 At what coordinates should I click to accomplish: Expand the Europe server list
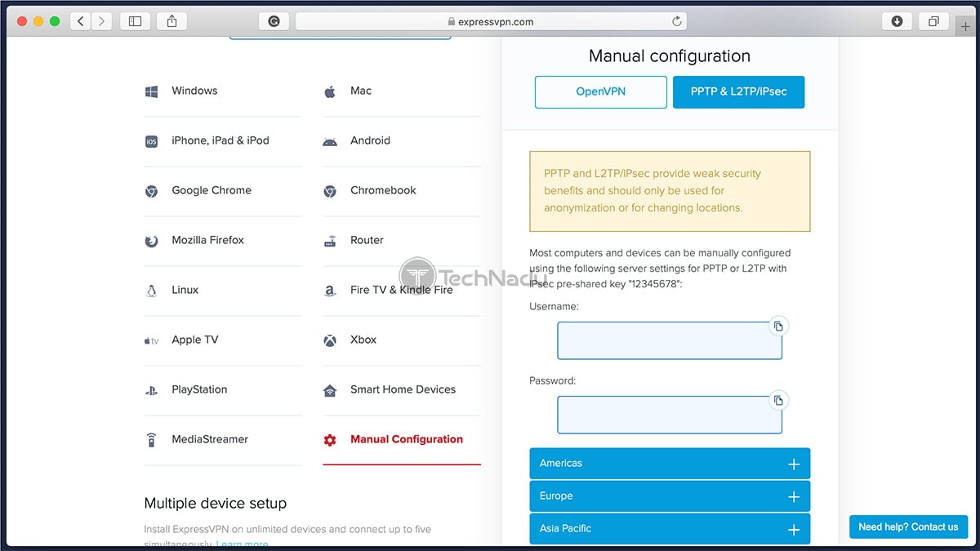tap(670, 496)
